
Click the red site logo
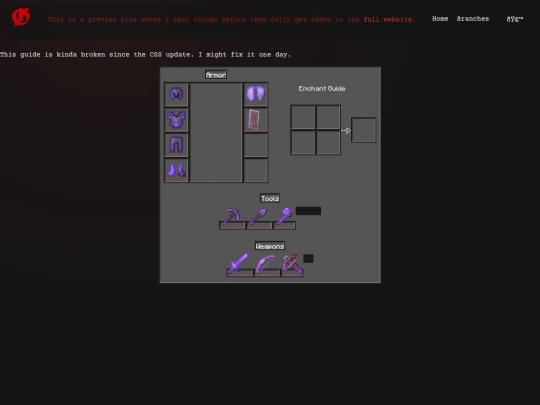[x=21, y=17]
